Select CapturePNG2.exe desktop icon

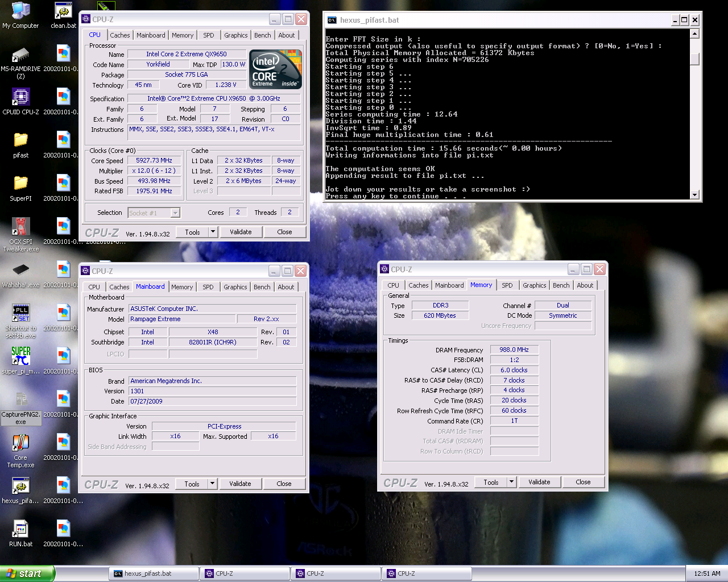point(20,408)
